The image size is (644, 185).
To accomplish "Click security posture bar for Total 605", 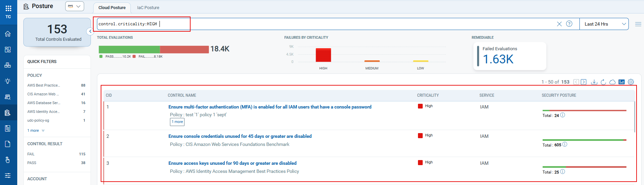I will (585, 140).
